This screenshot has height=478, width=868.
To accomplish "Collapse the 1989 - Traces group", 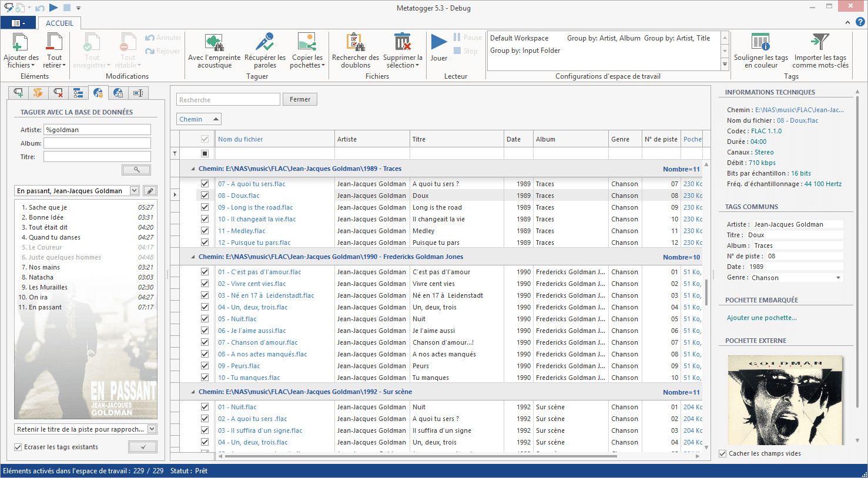I will point(193,169).
